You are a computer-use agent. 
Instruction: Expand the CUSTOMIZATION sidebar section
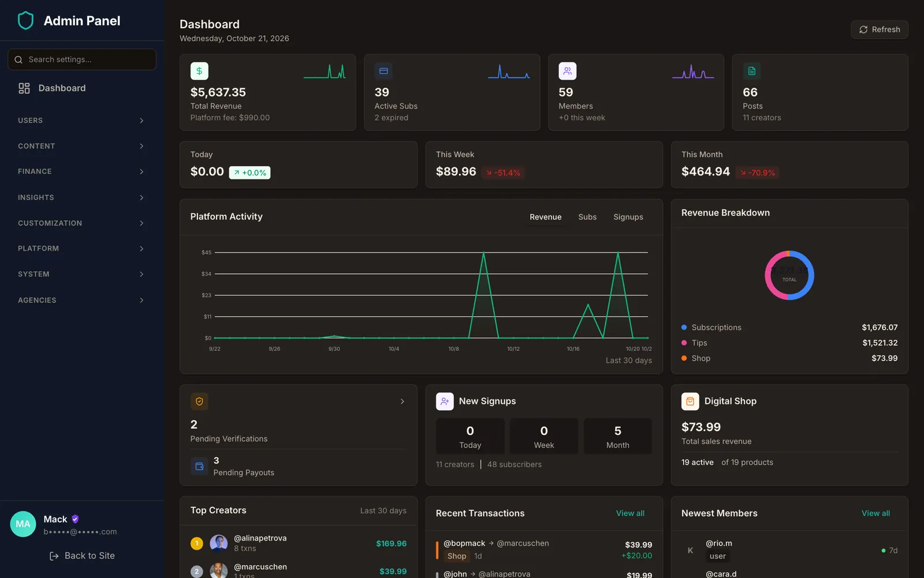coord(81,223)
